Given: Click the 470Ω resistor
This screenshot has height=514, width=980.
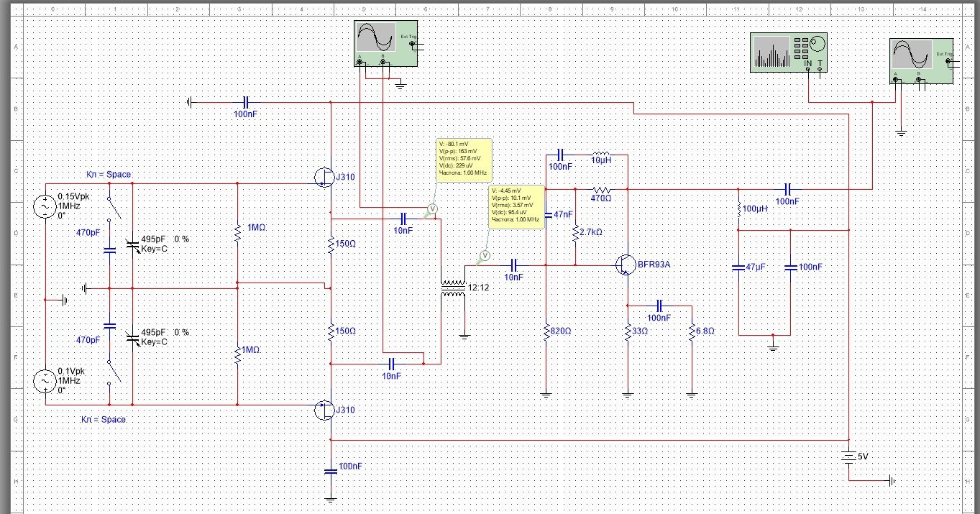Looking at the screenshot, I should 600,189.
